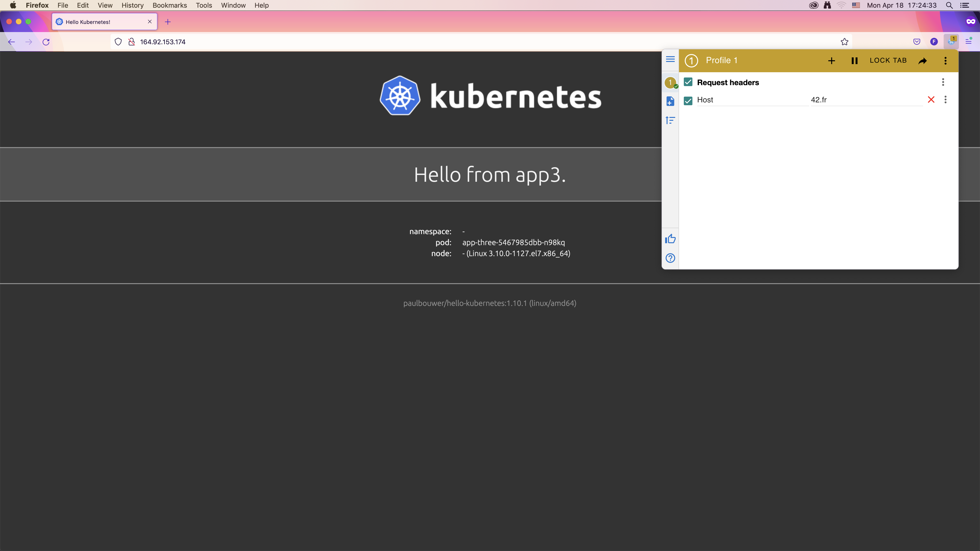Enable LOCK TAB for this profile
The width and height of the screenshot is (980, 551).
point(888,61)
